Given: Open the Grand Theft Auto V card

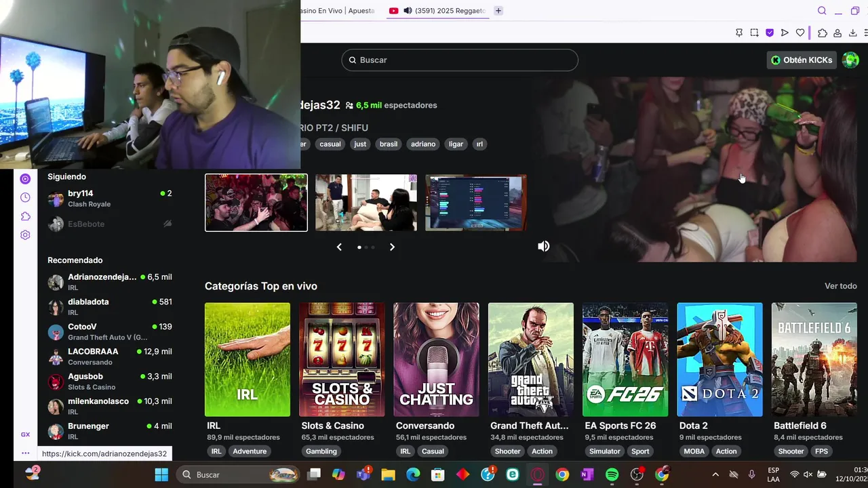Looking at the screenshot, I should [x=531, y=359].
